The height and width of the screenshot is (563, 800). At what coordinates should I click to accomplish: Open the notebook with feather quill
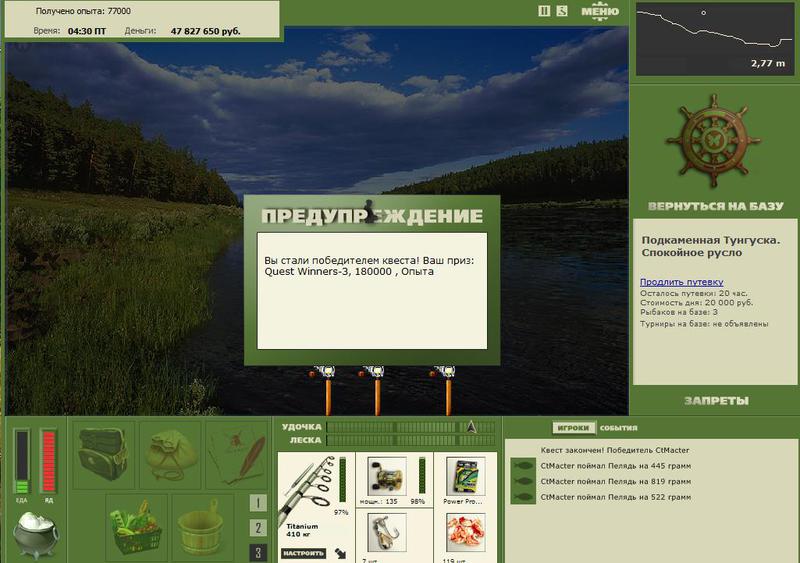tap(237, 454)
